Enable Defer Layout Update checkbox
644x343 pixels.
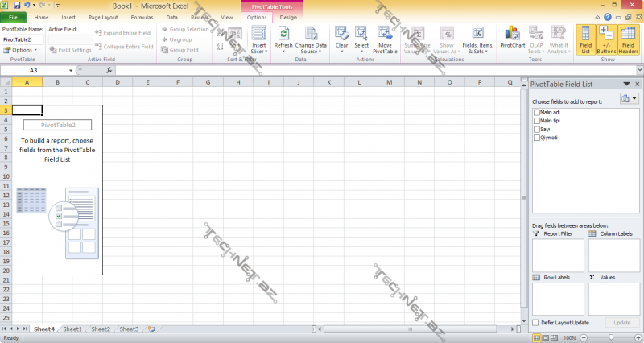point(536,322)
